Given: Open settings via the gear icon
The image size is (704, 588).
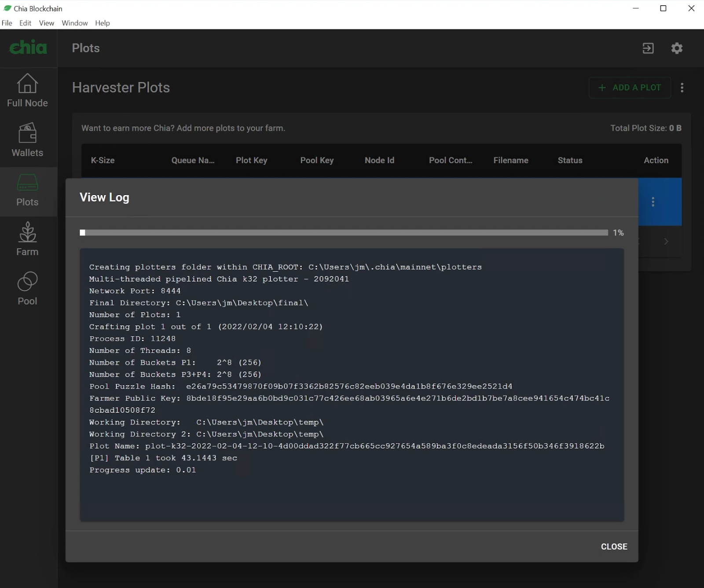Looking at the screenshot, I should coord(677,48).
